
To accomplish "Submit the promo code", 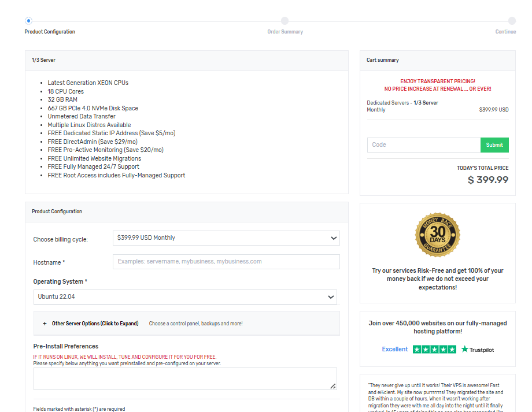I will (x=494, y=145).
